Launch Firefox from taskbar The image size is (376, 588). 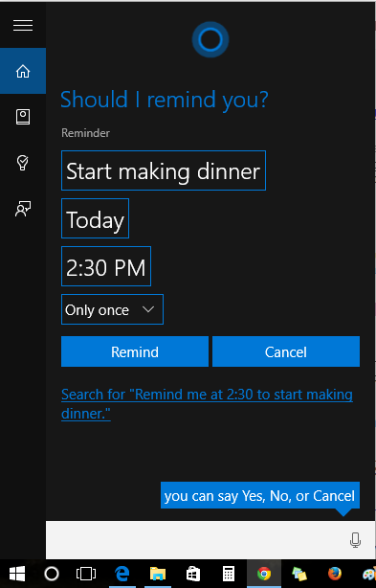[335, 574]
